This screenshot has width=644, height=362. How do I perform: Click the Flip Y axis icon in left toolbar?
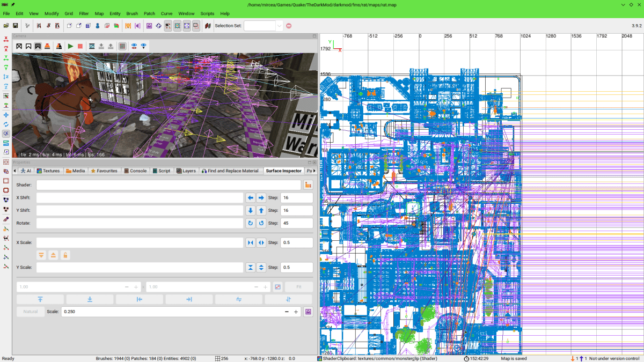pos(6,58)
